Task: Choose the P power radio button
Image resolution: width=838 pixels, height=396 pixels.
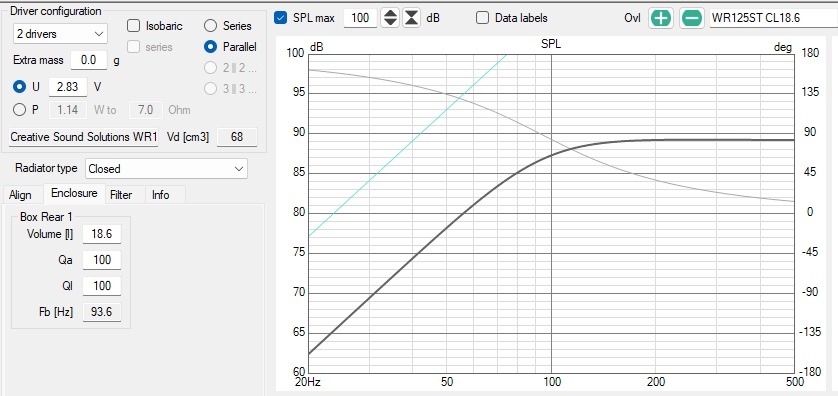Action: 19,110
